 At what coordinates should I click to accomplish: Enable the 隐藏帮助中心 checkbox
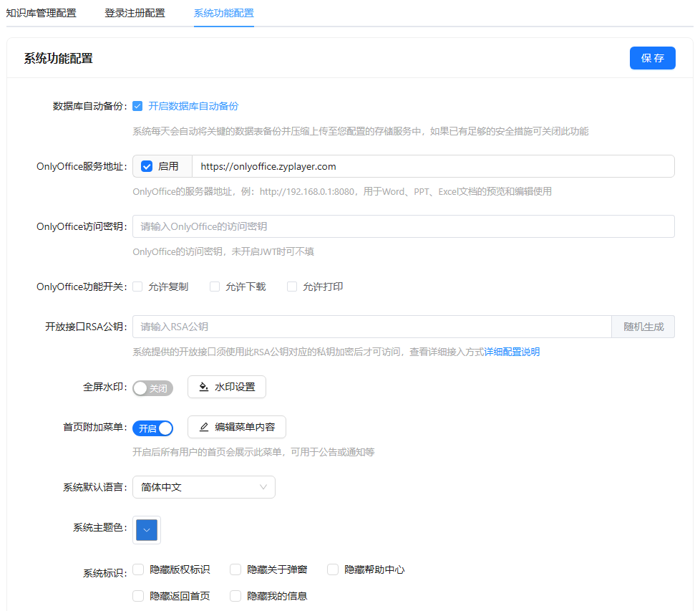pyautogui.click(x=333, y=569)
